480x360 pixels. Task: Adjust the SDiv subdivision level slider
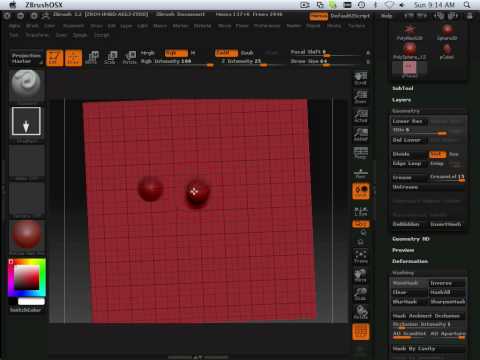(x=420, y=130)
